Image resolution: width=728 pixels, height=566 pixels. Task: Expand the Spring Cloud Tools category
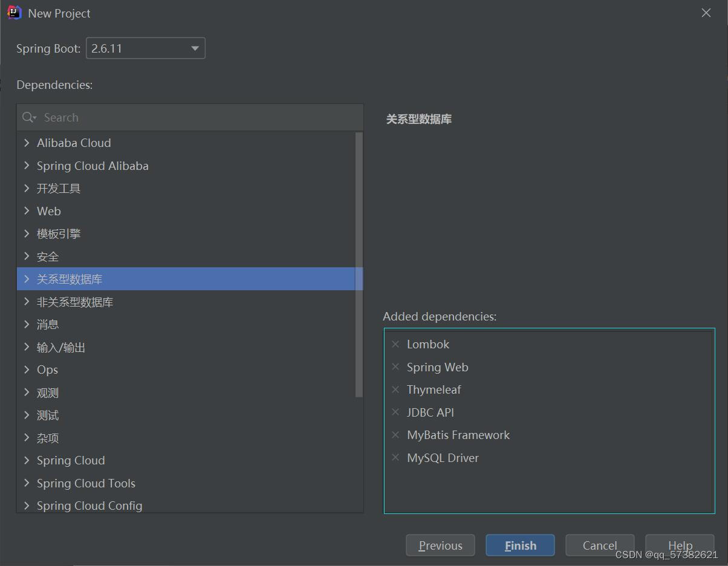pos(27,483)
